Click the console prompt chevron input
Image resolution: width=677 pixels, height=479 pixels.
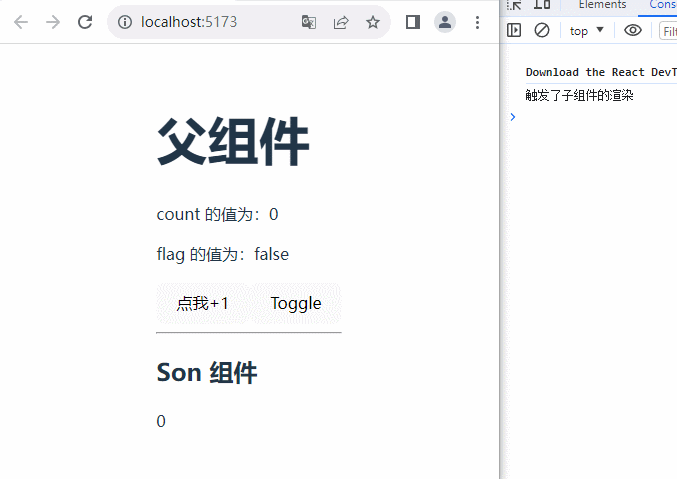tap(513, 117)
